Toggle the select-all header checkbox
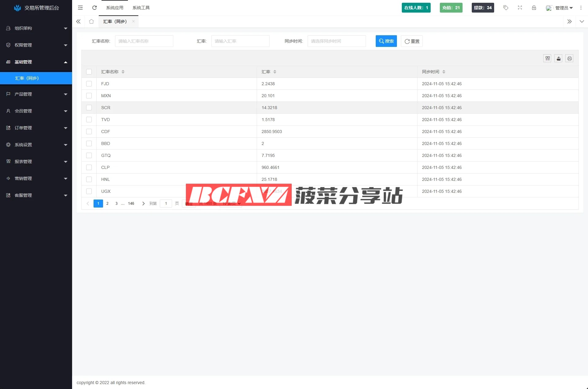The image size is (588, 389). point(89,72)
